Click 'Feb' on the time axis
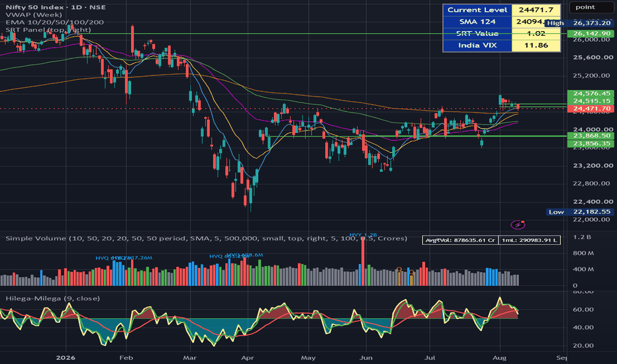617x364 pixels. (126, 357)
